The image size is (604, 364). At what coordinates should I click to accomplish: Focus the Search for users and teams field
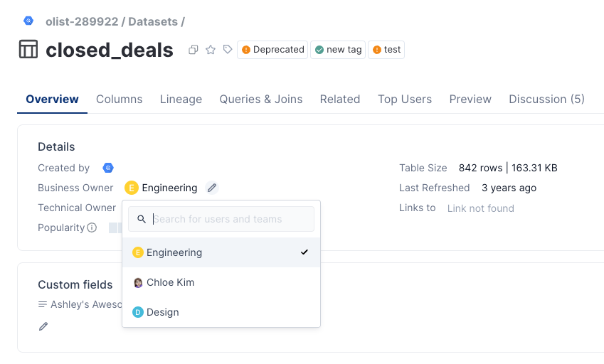pyautogui.click(x=221, y=219)
